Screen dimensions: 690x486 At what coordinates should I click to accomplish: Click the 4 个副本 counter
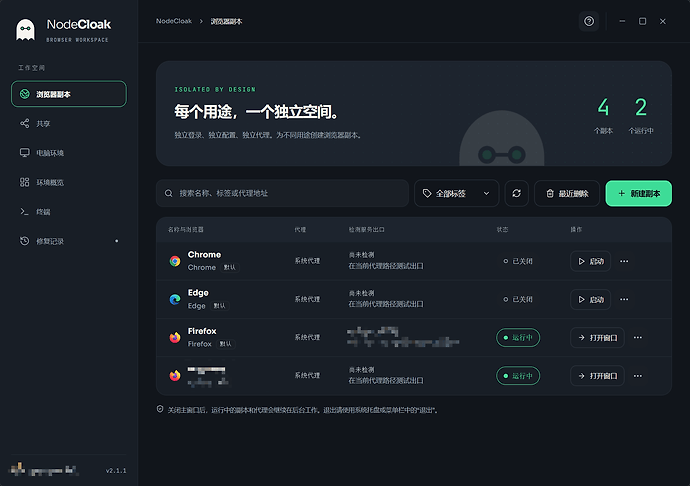pyautogui.click(x=603, y=116)
